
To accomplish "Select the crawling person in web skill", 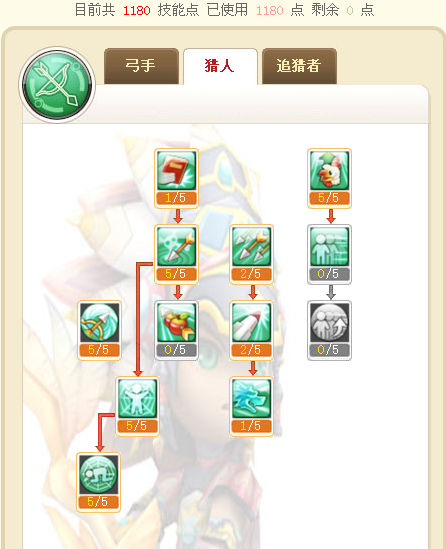I will pos(98,474).
